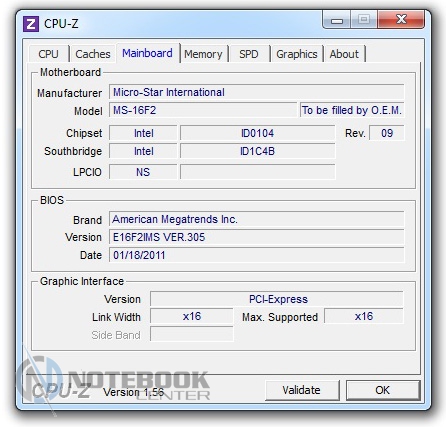Select the BIOS Version E16F2IMS field
This screenshot has height=427, width=446.
click(x=257, y=237)
